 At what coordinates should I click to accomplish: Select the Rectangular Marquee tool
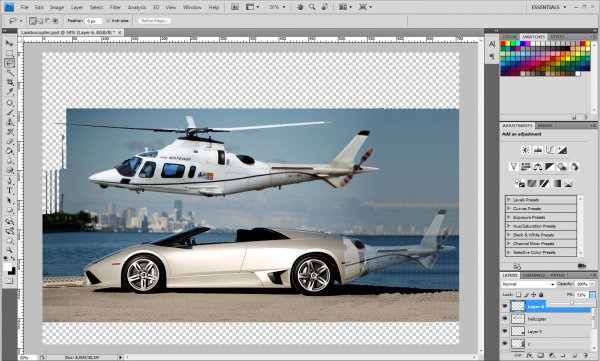tap(9, 53)
